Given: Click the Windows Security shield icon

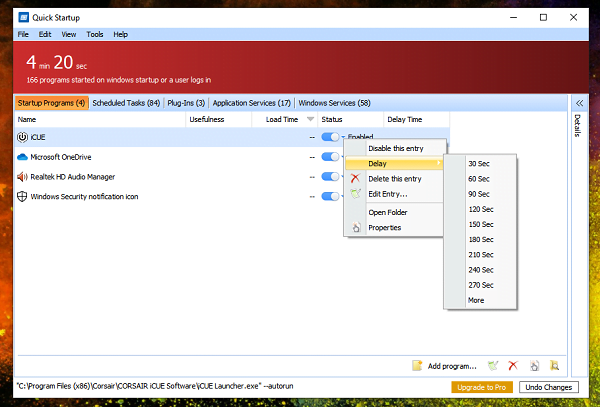Looking at the screenshot, I should [x=22, y=197].
